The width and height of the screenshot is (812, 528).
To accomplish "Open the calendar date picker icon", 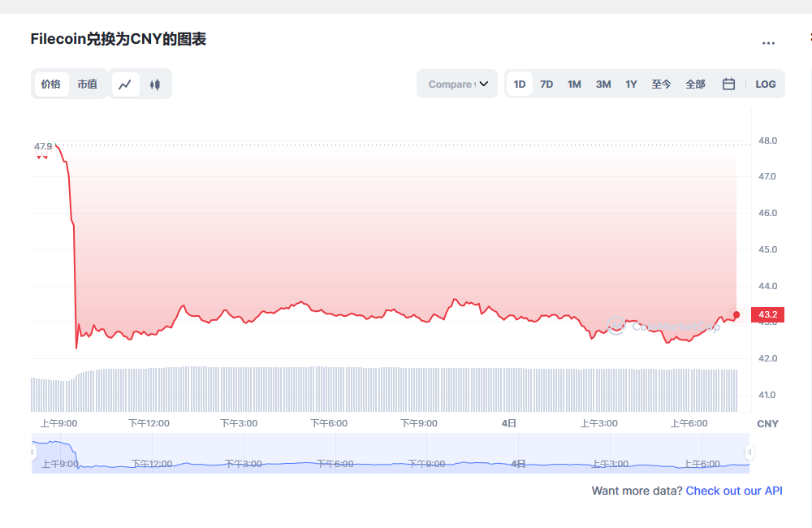I will tap(728, 84).
